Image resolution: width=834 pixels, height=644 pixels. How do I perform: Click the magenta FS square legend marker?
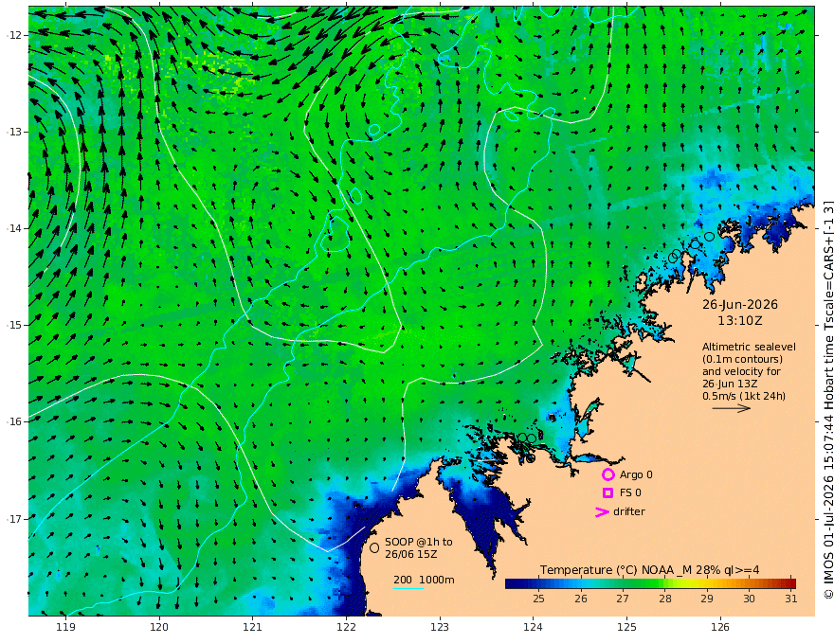pos(607,492)
